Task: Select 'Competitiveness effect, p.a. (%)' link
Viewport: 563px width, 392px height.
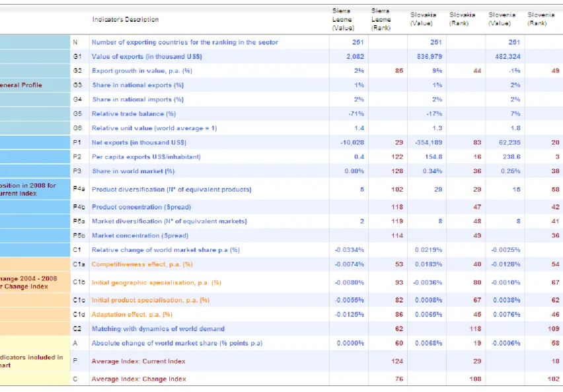Action: coord(142,264)
